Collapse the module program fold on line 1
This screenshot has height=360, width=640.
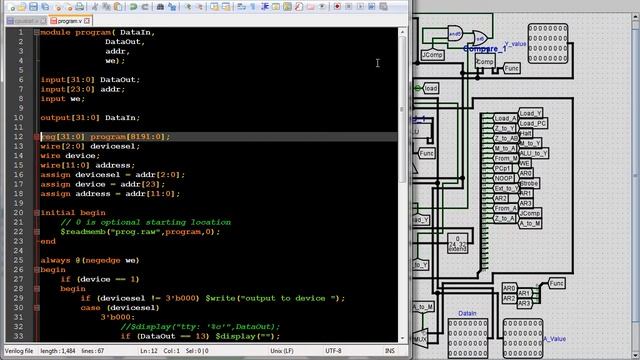(x=36, y=32)
